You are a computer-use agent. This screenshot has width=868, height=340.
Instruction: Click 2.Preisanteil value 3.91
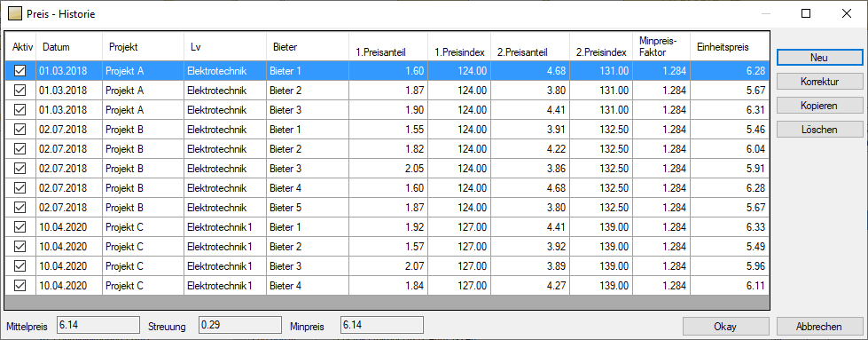(x=530, y=130)
